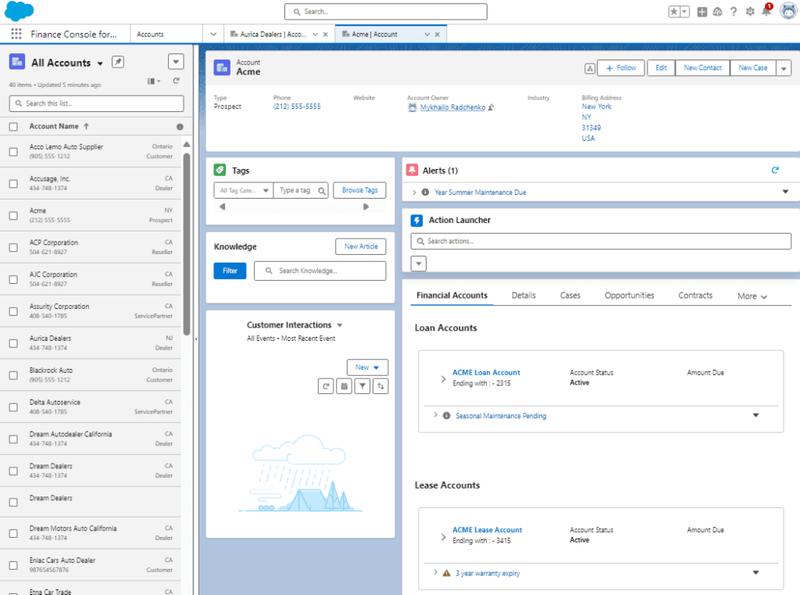
Task: Open more account actions dropdown beside New Case
Action: tap(784, 68)
